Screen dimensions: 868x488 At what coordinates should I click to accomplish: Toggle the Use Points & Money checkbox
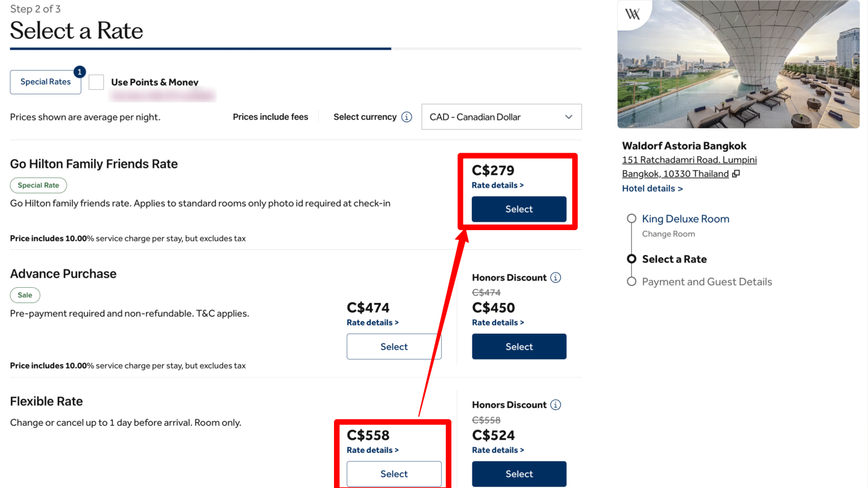[97, 82]
